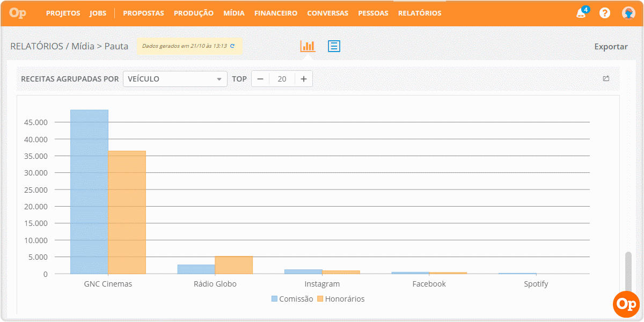Click the GNC Cinemas orange Honorários bar

click(x=127, y=213)
